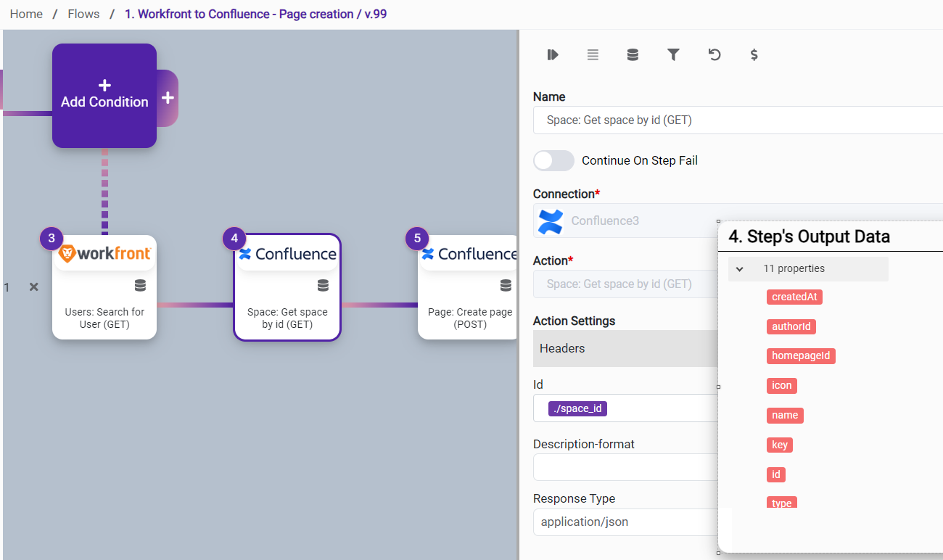The height and width of the screenshot is (560, 943).
Task: Select the createdAt output property
Action: [x=794, y=297]
